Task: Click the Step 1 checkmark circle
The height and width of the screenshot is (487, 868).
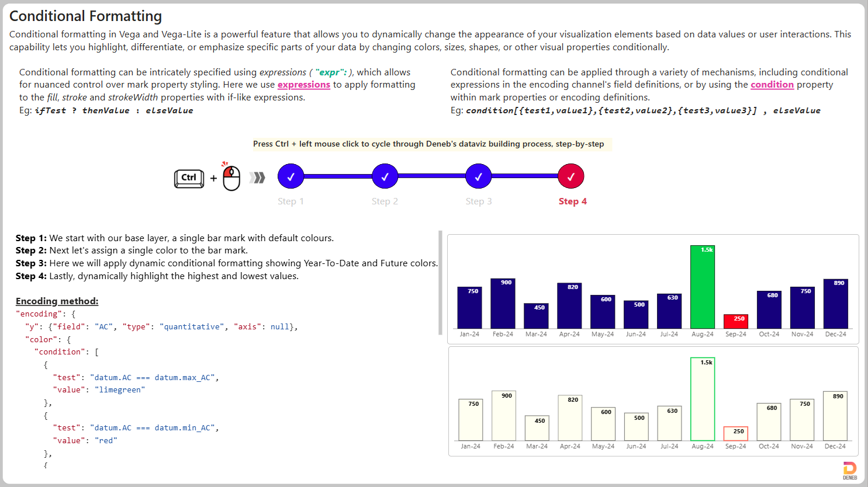Action: tap(291, 176)
